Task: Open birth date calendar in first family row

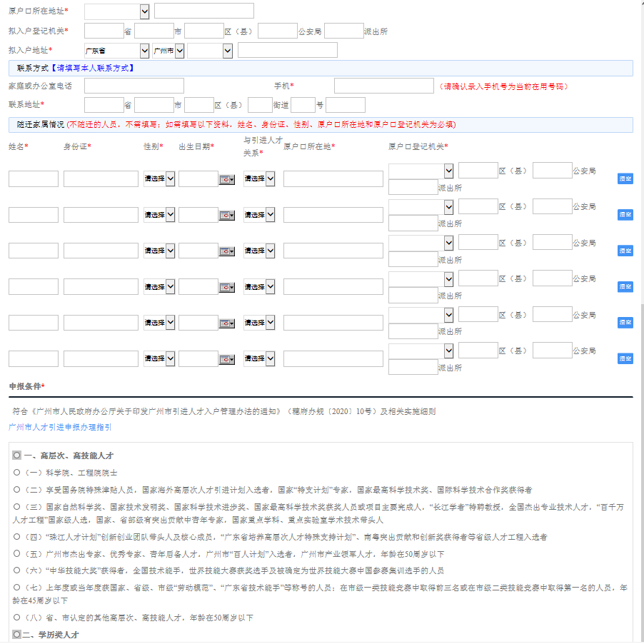Action: [227, 179]
